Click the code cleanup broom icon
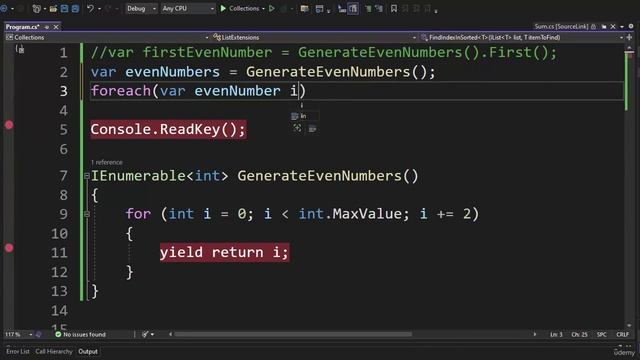Image resolution: width=640 pixels, height=360 pixels. (x=145, y=334)
